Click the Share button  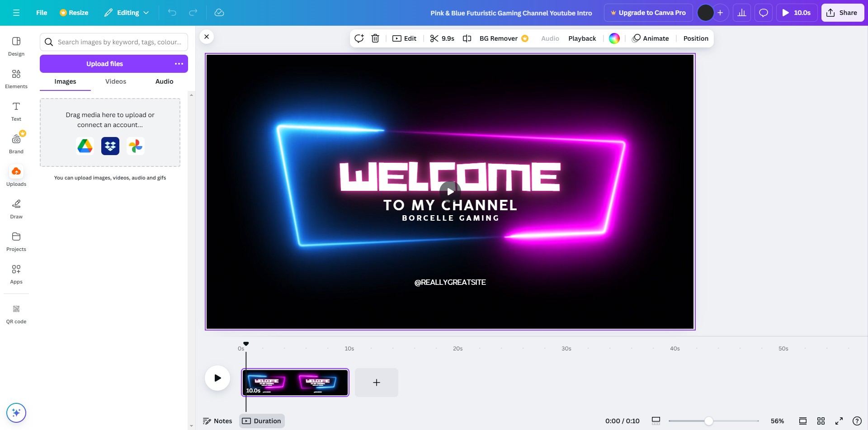[843, 13]
